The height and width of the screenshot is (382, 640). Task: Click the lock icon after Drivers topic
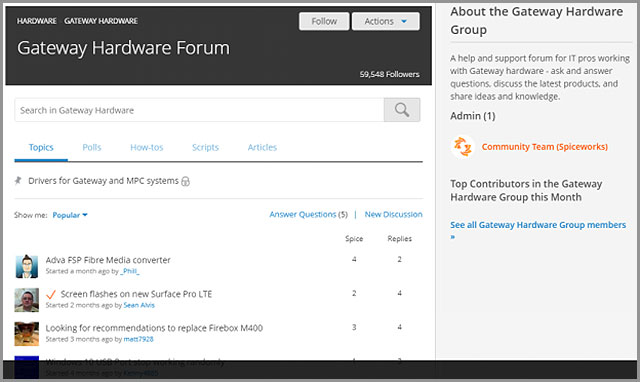point(185,181)
